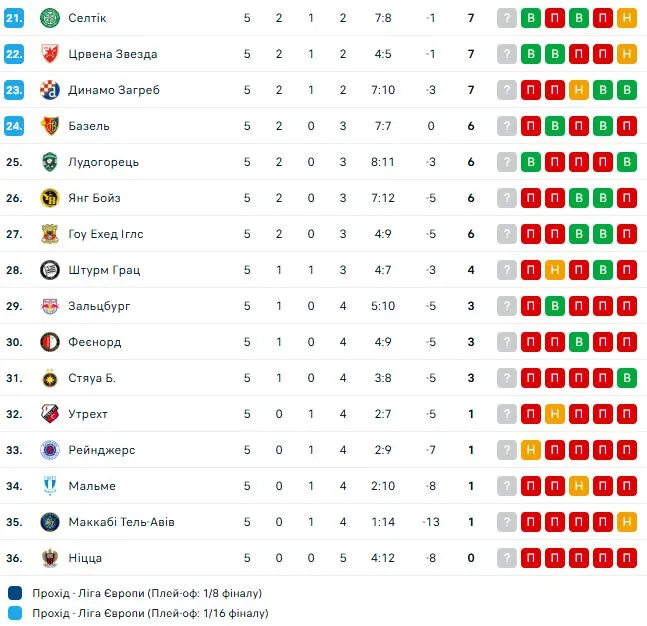The width and height of the screenshot is (647, 626).
Task: Click the light blue 1/16 фіналу legend swatch
Action: tap(14, 613)
